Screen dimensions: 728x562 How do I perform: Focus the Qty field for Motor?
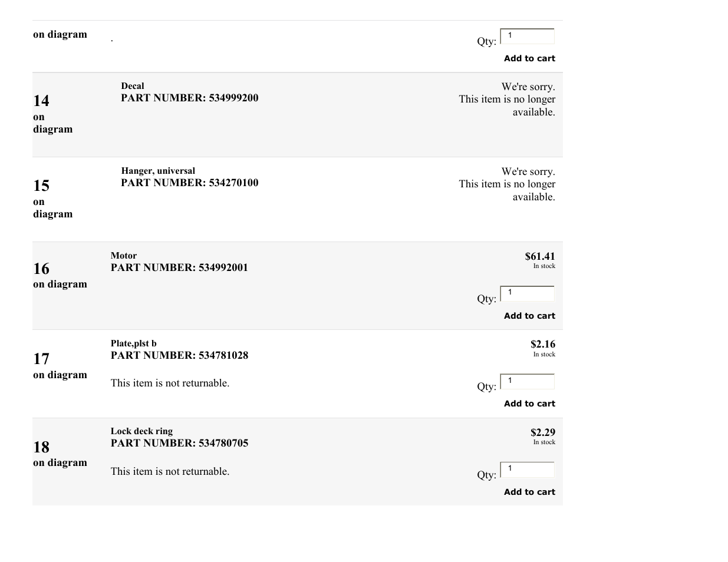point(528,293)
